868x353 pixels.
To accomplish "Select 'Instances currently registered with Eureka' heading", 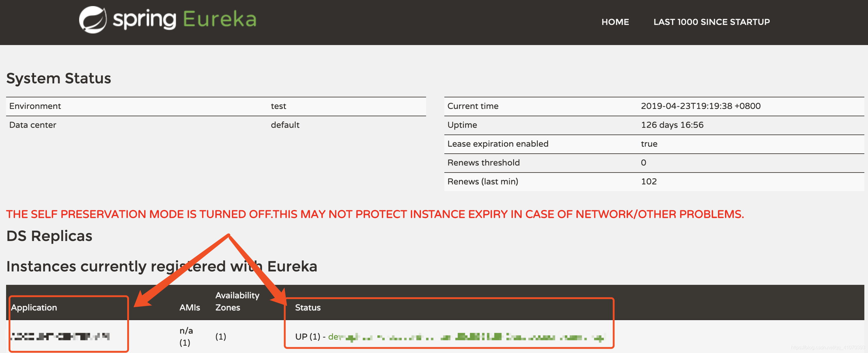I will tap(162, 267).
